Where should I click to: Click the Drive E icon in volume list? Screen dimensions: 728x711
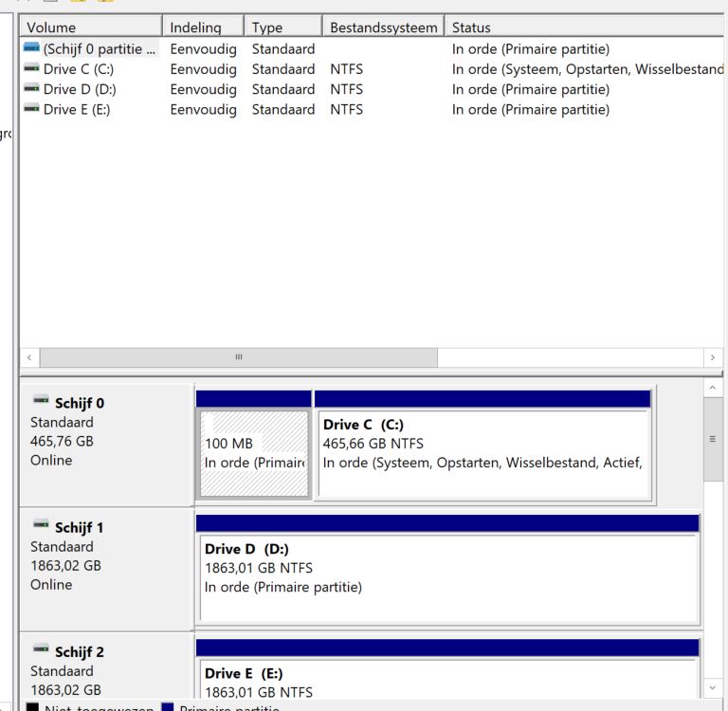(31, 109)
